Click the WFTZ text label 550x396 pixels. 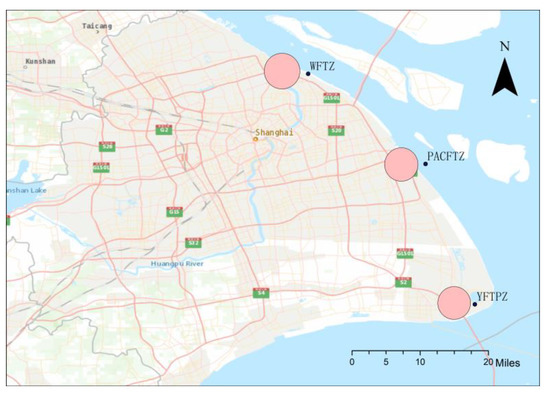click(x=322, y=66)
